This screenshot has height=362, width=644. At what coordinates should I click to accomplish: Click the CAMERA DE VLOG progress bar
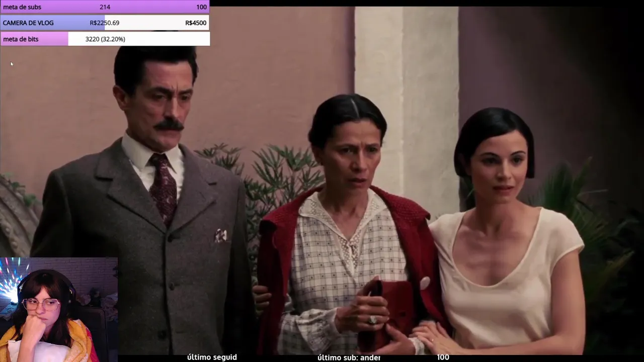coord(105,23)
